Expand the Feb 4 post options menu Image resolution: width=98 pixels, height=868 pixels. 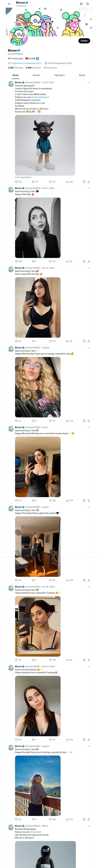[x=89, y=188]
